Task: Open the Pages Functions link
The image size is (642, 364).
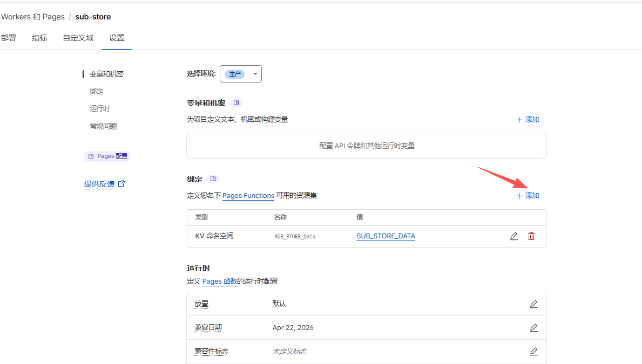Action: pyautogui.click(x=248, y=196)
